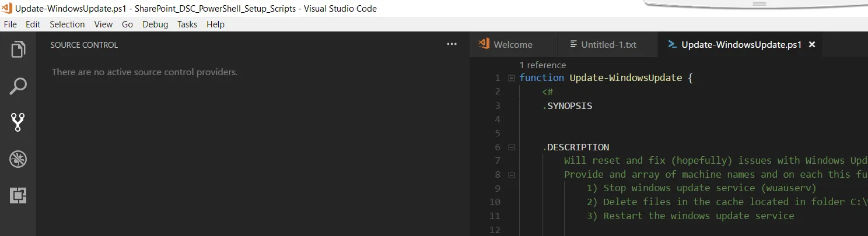Switch to the Welcome tab
The image size is (868, 236).
pos(512,44)
